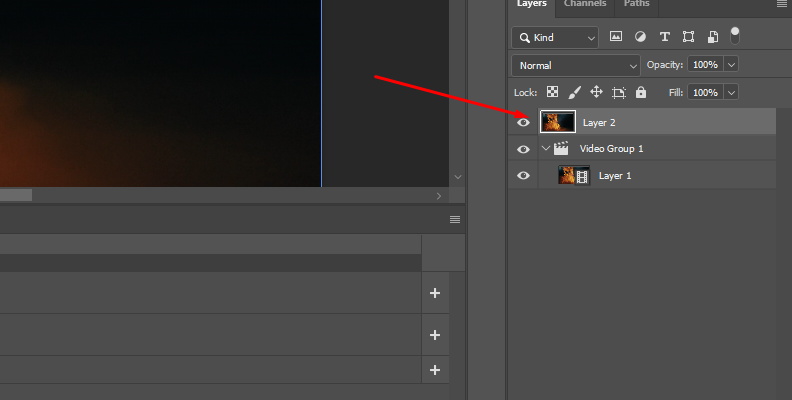The width and height of the screenshot is (792, 400).
Task: Filter layers by pixel layers icon
Action: point(616,37)
